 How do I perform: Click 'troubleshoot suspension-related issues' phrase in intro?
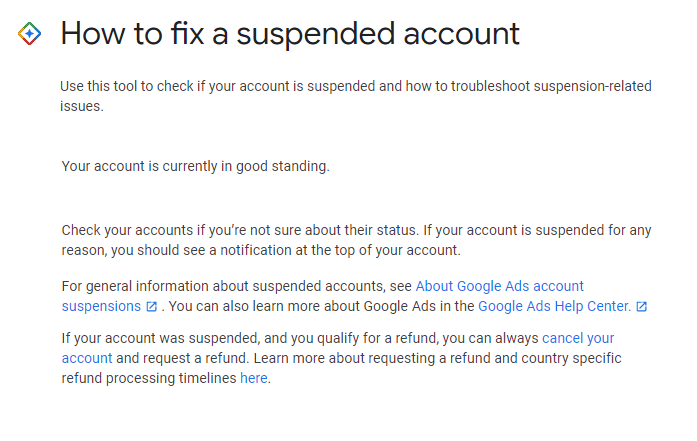point(560,87)
